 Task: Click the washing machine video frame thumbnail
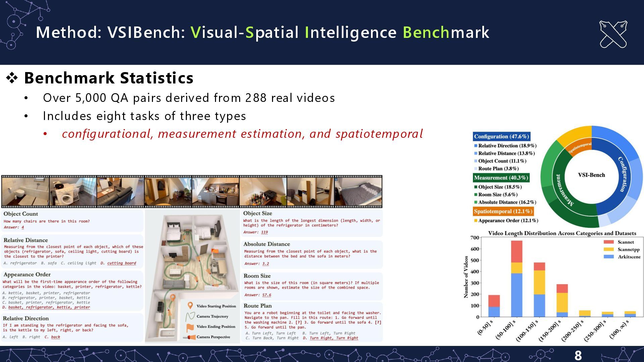73,191
